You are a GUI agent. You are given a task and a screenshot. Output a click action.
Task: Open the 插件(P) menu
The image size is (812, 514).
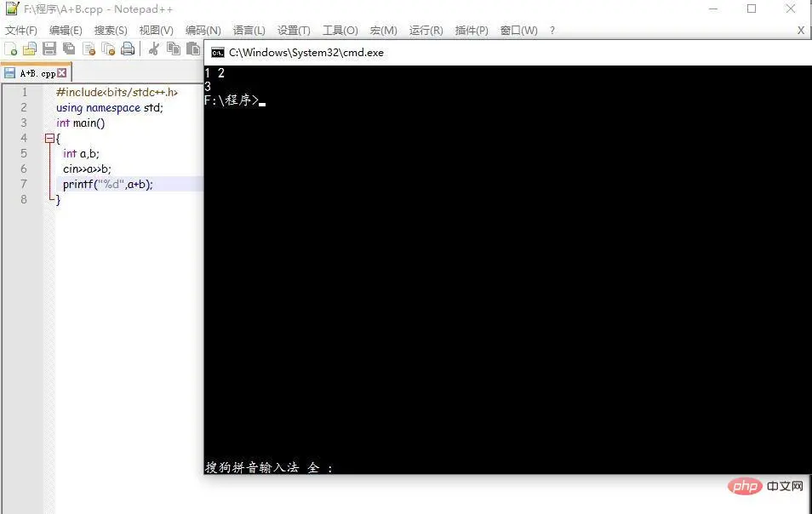[x=471, y=30]
